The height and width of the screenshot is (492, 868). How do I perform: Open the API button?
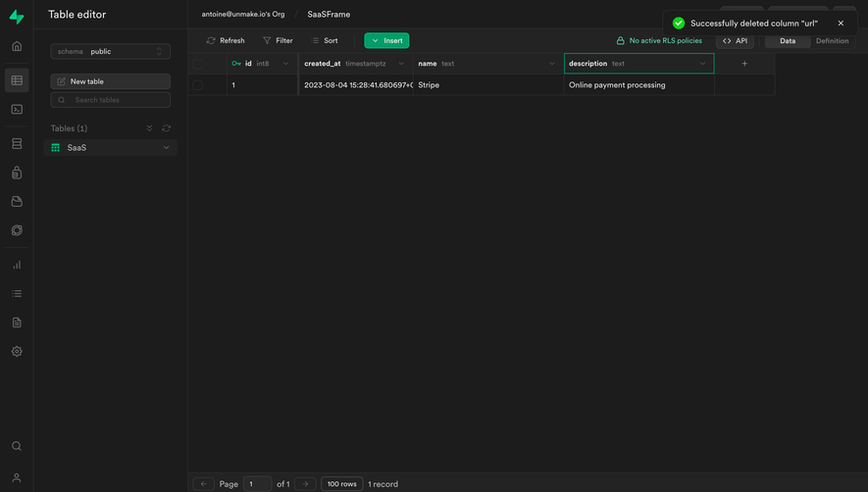736,41
